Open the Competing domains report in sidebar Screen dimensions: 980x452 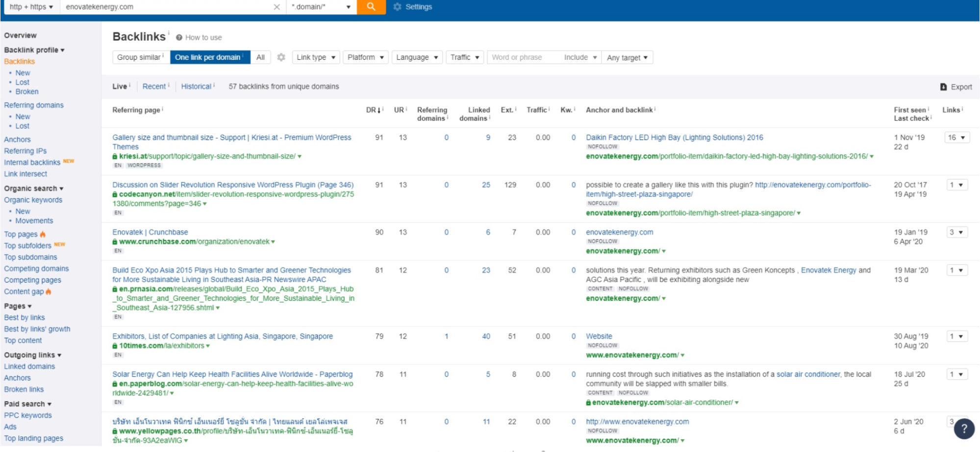[x=36, y=268]
